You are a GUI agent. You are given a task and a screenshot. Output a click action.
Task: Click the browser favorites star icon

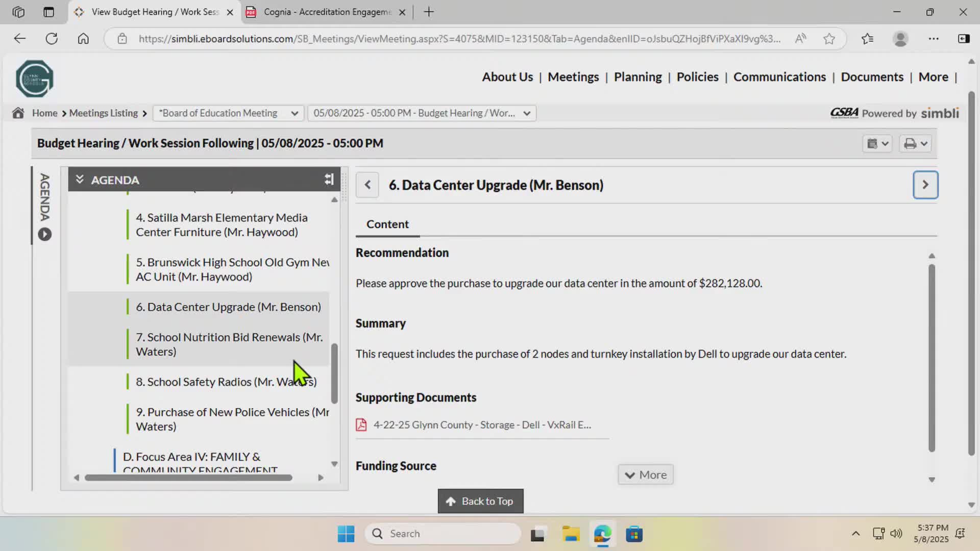click(829, 39)
